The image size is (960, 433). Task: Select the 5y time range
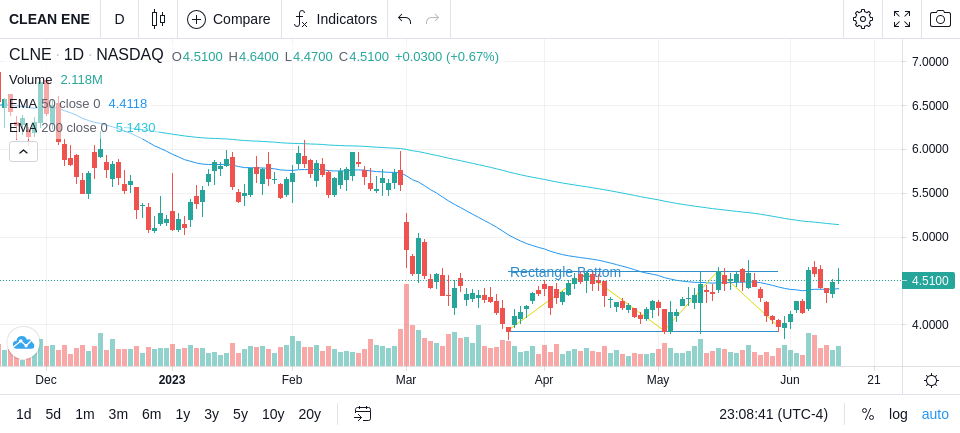coord(240,415)
